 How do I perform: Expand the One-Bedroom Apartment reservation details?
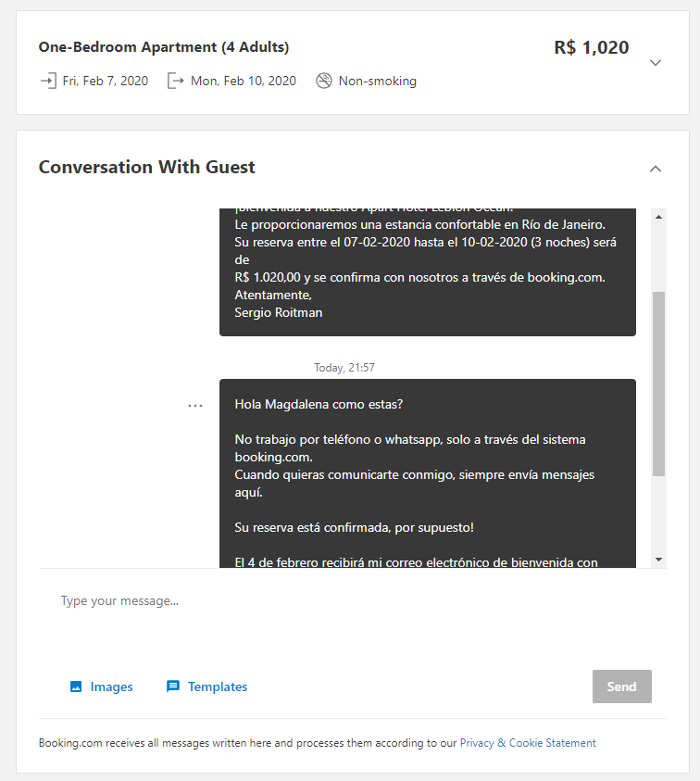(x=656, y=63)
